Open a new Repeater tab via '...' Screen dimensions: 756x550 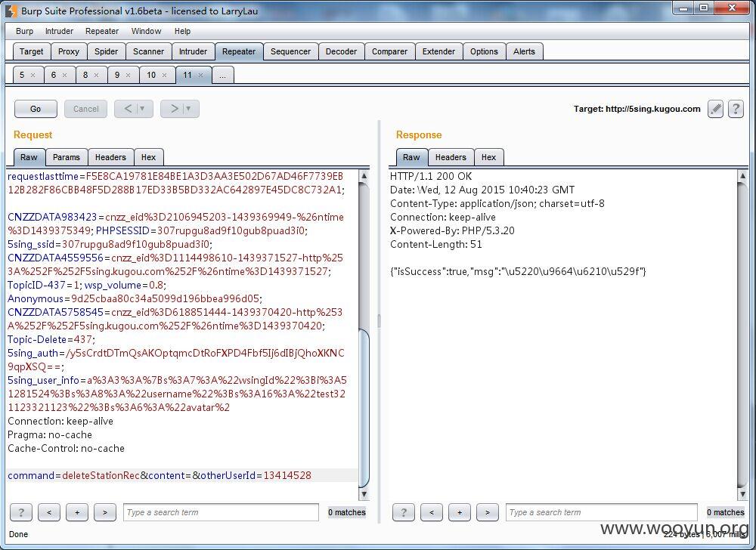[222, 76]
